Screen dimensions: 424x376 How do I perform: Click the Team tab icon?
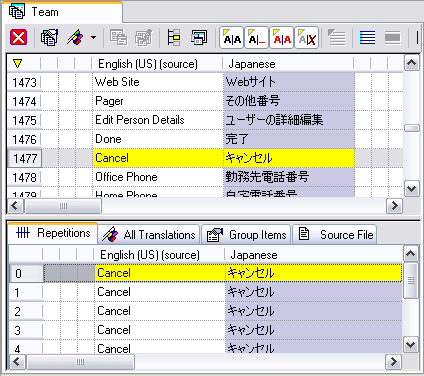[17, 11]
